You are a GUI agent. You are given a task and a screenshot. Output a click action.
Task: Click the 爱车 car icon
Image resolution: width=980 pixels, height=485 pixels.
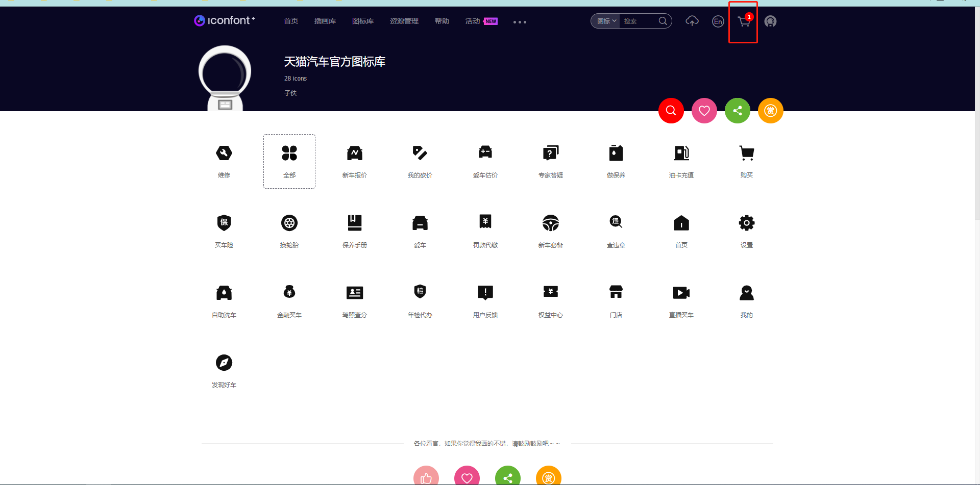tap(420, 223)
